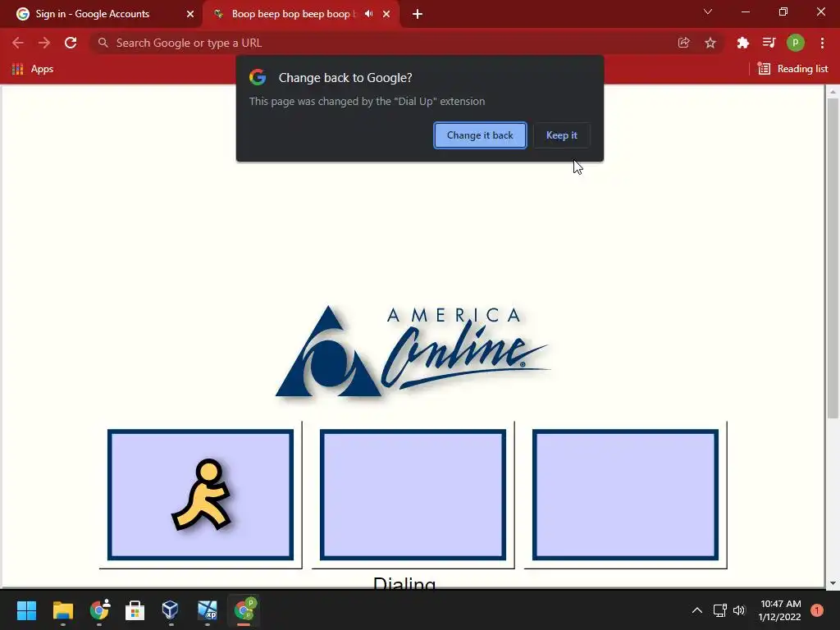Open a new tab with plus button

click(x=418, y=14)
